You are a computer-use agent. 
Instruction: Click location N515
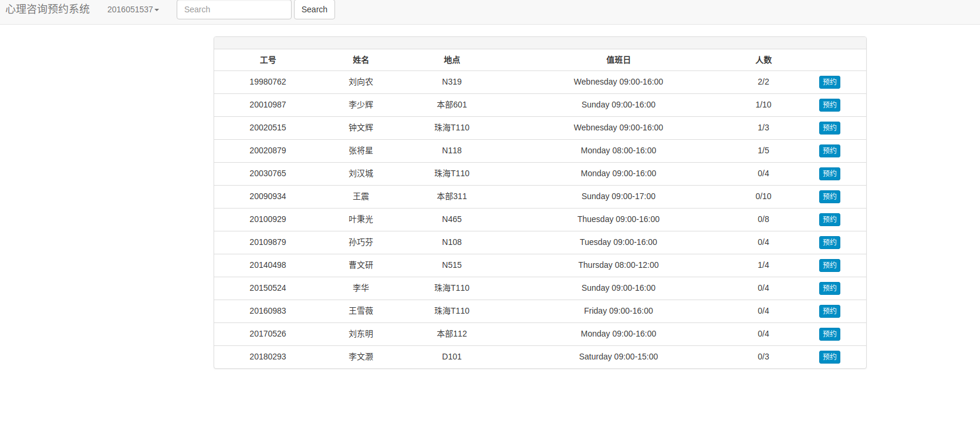pyautogui.click(x=452, y=265)
